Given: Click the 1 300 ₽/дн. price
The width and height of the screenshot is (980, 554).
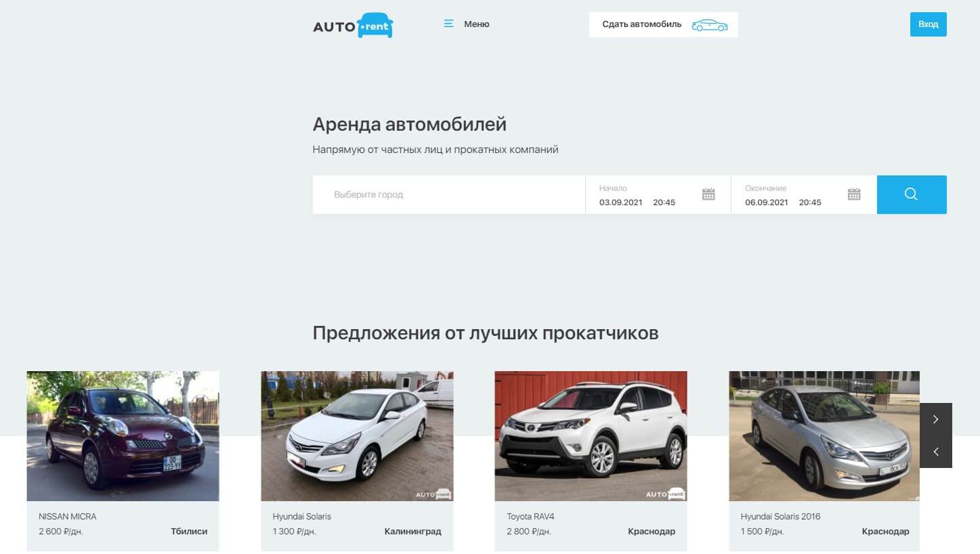Looking at the screenshot, I should coord(295,531).
